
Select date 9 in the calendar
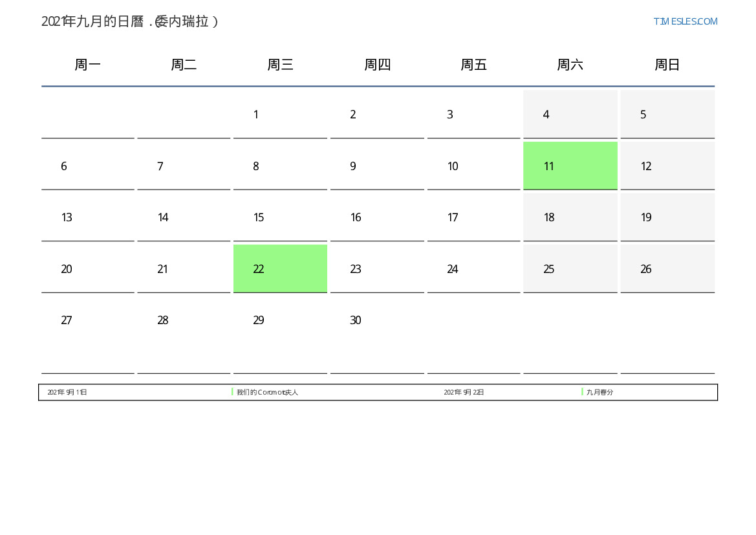coord(377,166)
